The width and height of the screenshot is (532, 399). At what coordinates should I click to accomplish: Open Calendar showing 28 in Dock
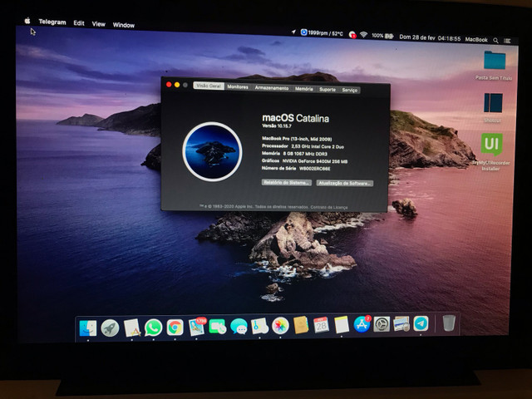(x=321, y=325)
